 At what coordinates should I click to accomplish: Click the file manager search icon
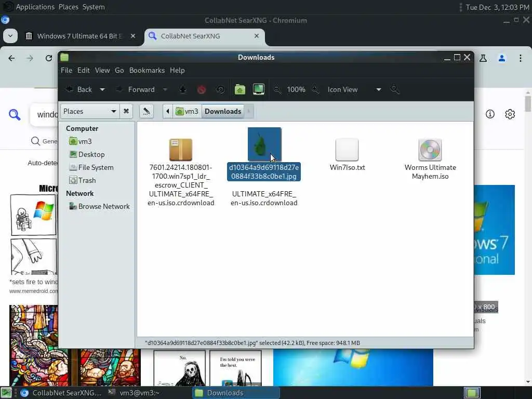(395, 89)
